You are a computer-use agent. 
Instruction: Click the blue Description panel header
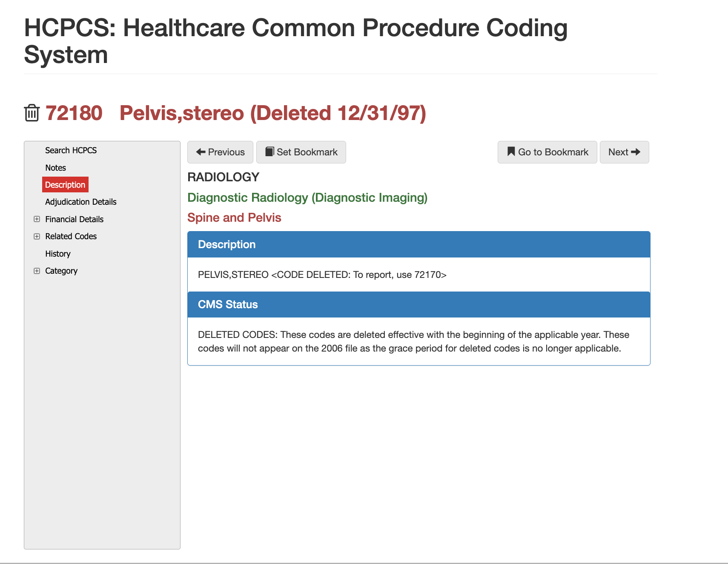point(418,244)
